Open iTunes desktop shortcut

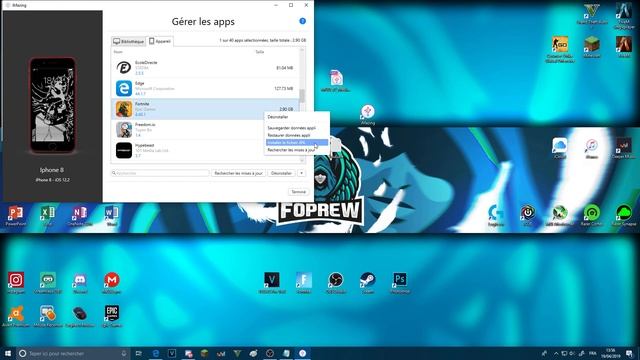pos(591,148)
